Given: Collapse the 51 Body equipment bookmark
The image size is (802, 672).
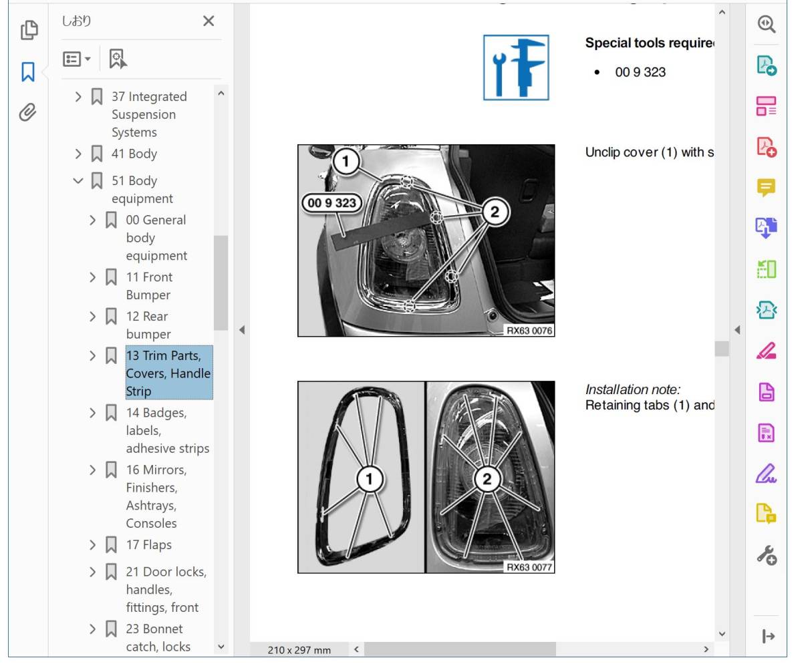Looking at the screenshot, I should [78, 180].
